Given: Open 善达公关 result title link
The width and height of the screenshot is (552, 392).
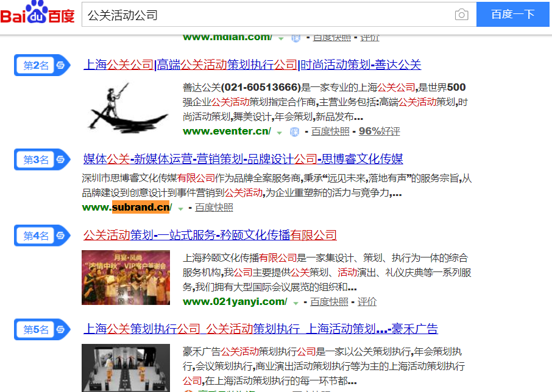Looking at the screenshot, I should [252, 65].
